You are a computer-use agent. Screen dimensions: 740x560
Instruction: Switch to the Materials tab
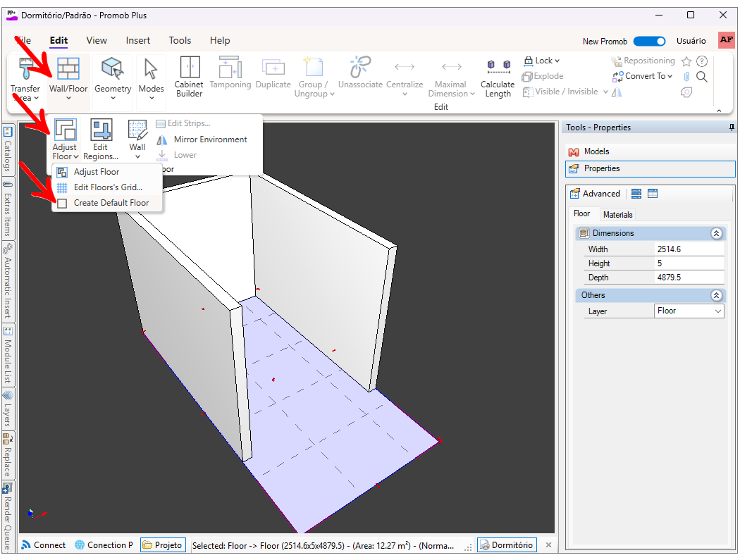[x=617, y=214]
